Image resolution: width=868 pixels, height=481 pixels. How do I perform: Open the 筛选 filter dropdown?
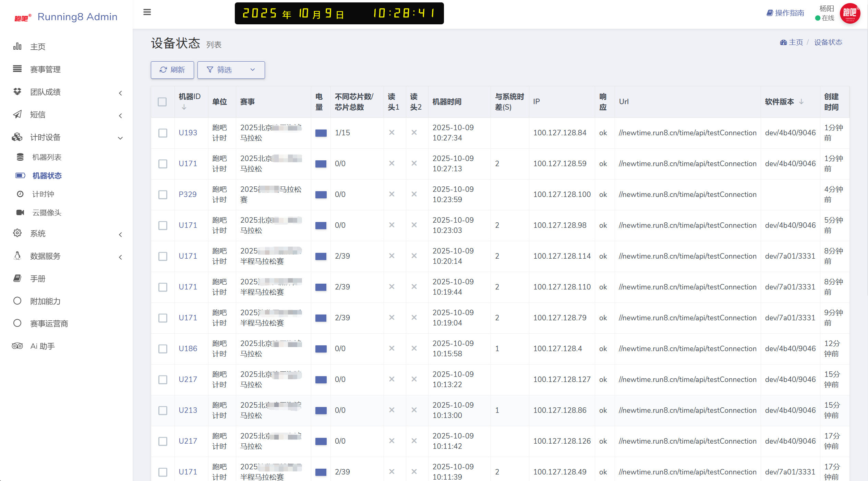click(x=231, y=70)
